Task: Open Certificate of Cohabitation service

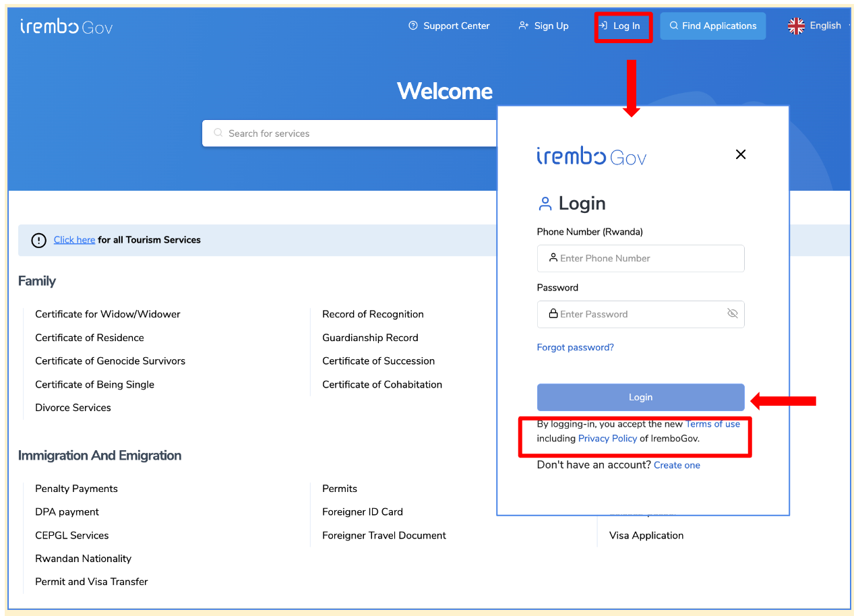Action: click(x=382, y=384)
